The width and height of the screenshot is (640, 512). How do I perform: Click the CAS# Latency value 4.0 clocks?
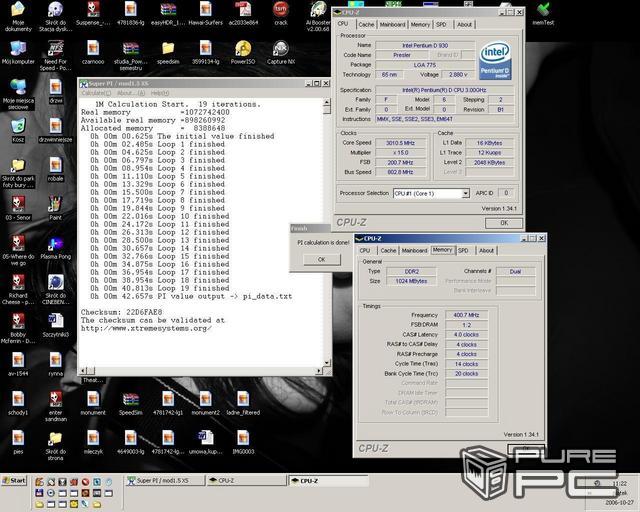tap(466, 334)
